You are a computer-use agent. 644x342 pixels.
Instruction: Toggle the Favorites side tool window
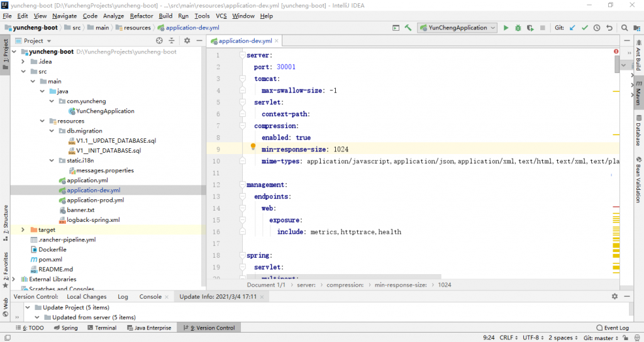pyautogui.click(x=5, y=270)
